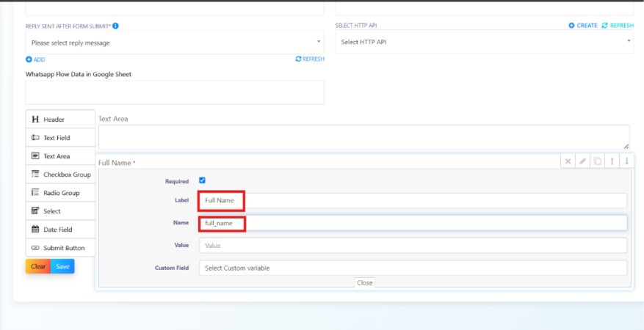Click the Clear button
The image size is (644, 330).
[38, 266]
